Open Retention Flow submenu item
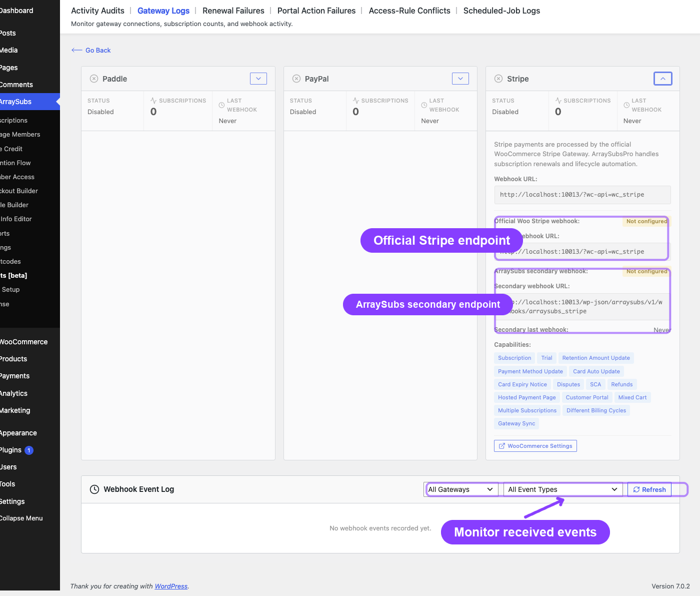Viewport: 700px width, 596px height. 30,163
